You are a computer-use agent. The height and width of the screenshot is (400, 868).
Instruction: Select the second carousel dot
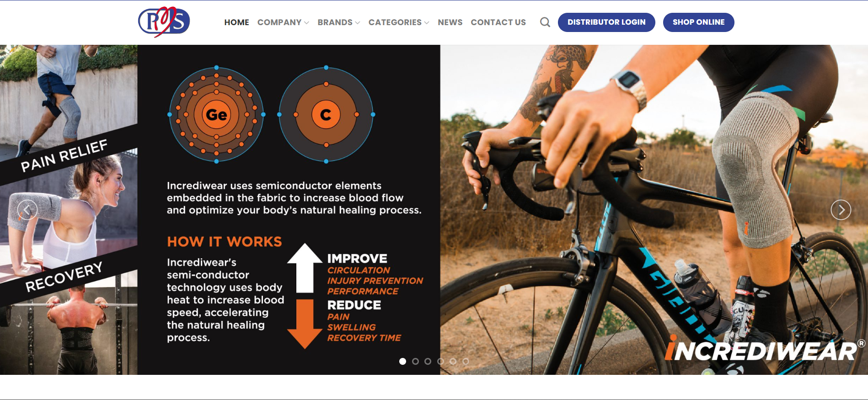coord(415,361)
